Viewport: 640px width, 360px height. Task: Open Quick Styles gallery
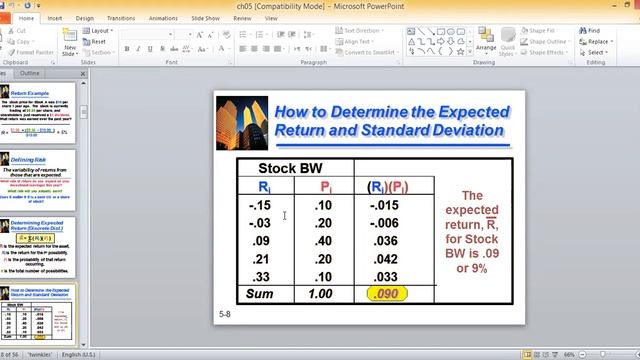pos(507,42)
